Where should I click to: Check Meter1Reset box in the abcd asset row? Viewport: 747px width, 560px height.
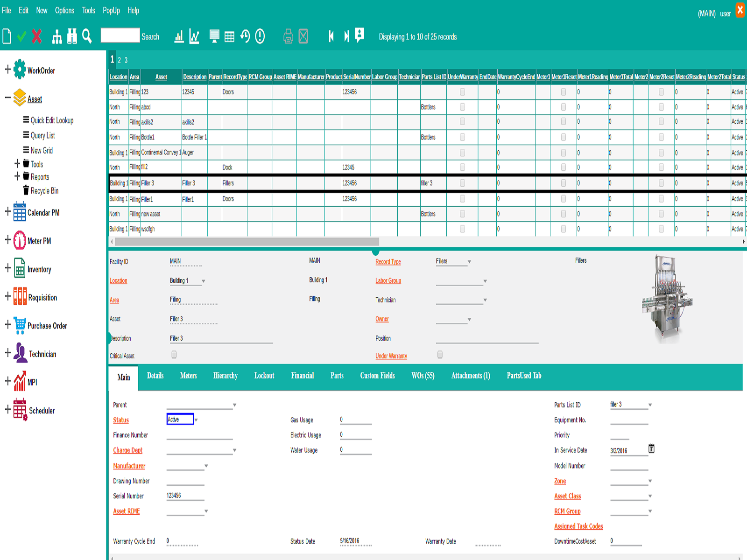point(564,107)
